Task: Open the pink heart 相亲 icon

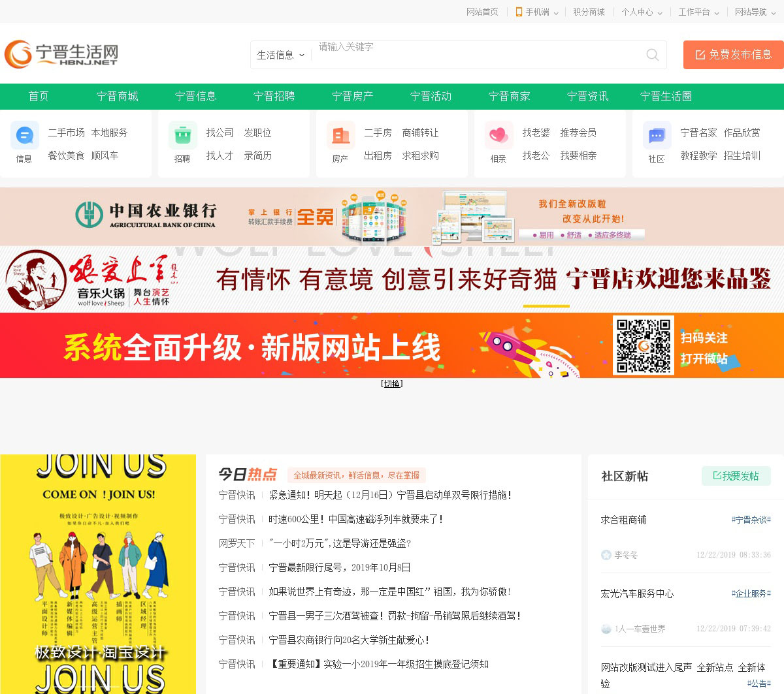Action: point(498,135)
